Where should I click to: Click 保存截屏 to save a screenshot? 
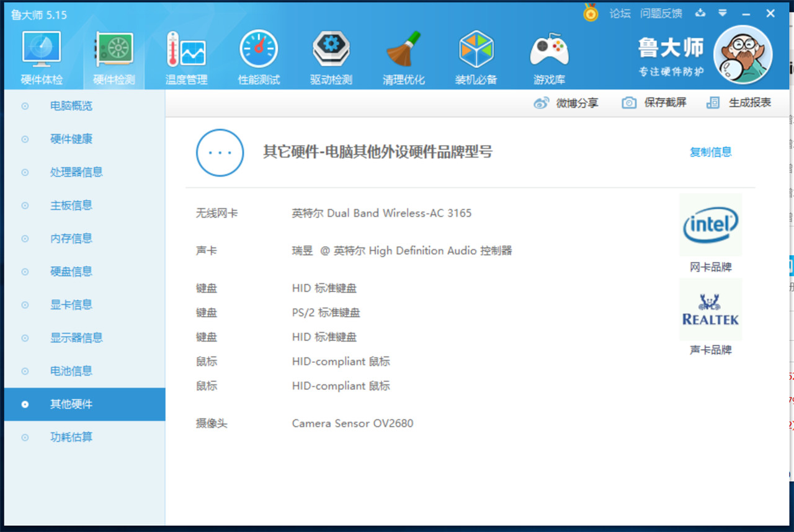click(x=654, y=103)
